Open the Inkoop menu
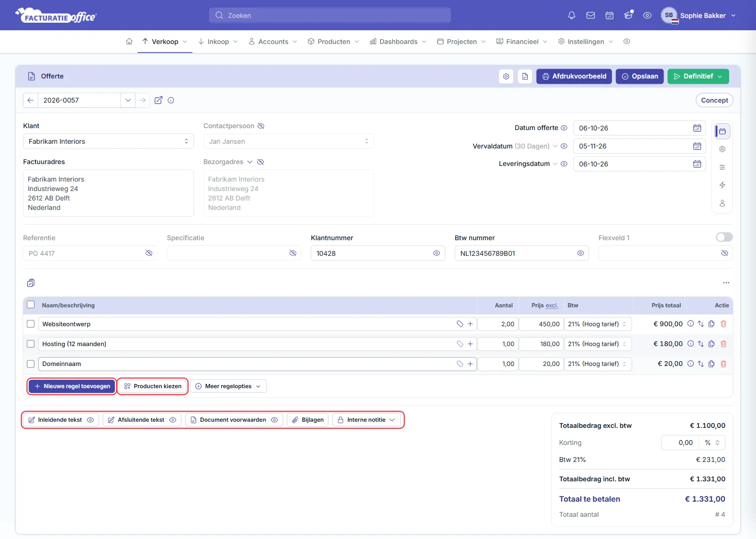 click(x=218, y=42)
